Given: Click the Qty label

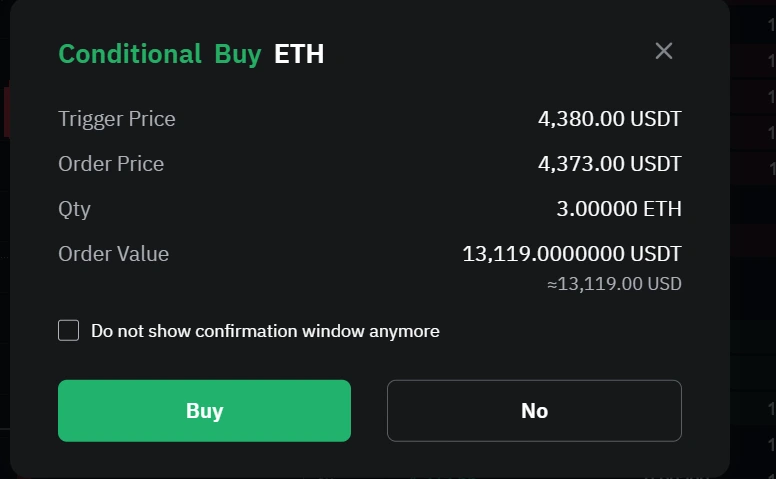Looking at the screenshot, I should 74,209.
